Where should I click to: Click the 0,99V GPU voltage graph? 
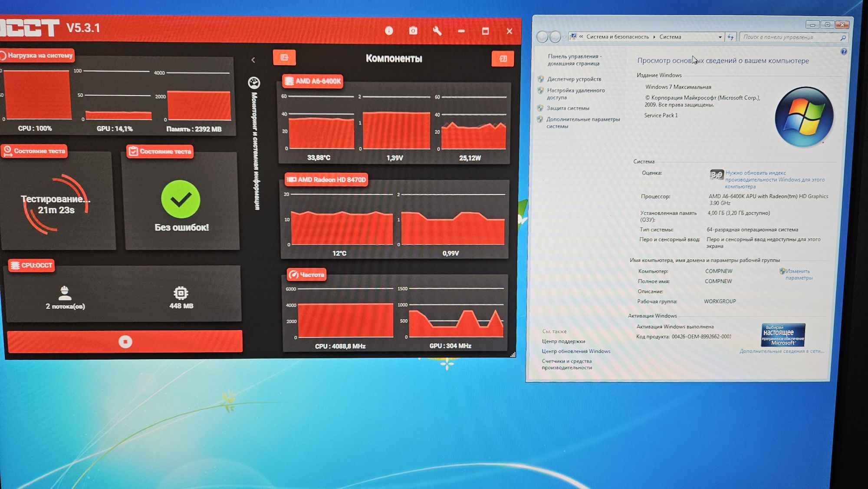(453, 219)
